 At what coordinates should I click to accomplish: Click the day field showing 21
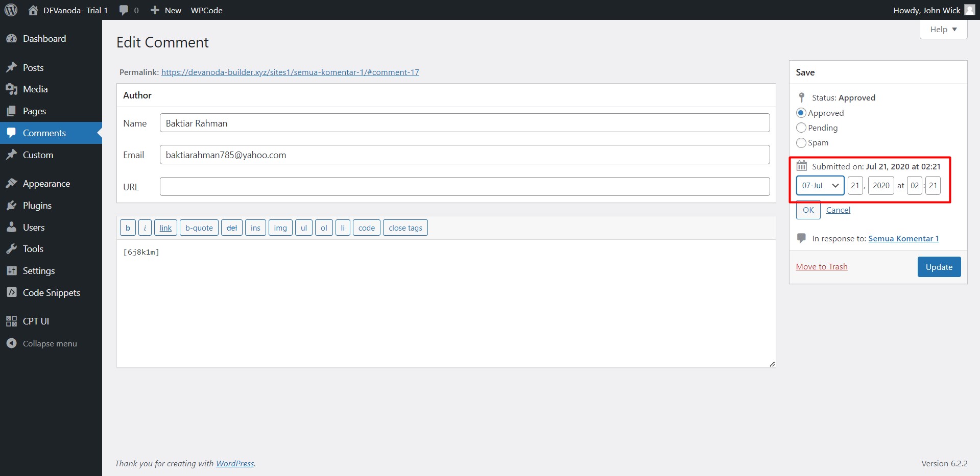tap(855, 186)
